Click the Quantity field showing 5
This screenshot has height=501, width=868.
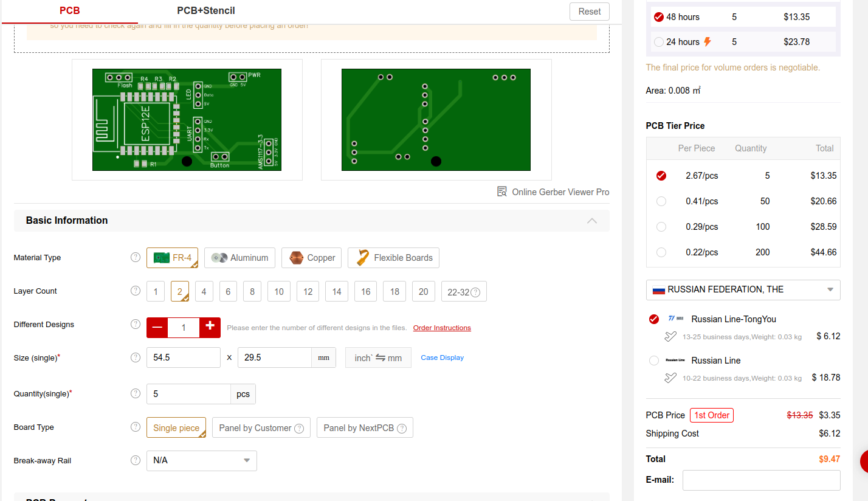point(188,394)
